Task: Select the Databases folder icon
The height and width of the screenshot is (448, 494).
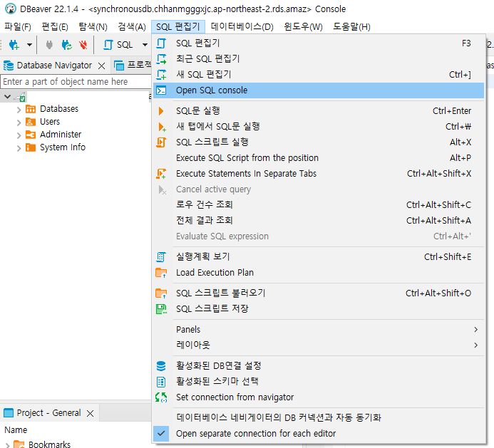Action: coord(31,109)
